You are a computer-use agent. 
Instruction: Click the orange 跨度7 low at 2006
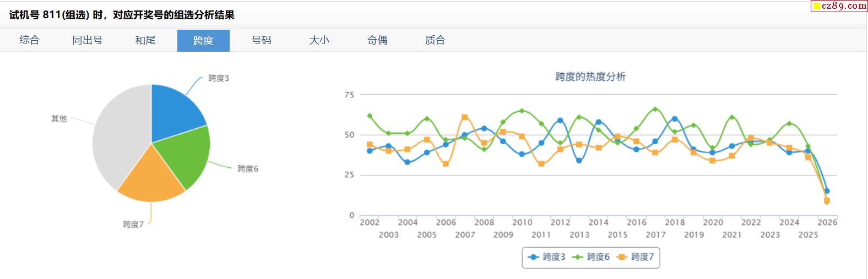click(446, 164)
